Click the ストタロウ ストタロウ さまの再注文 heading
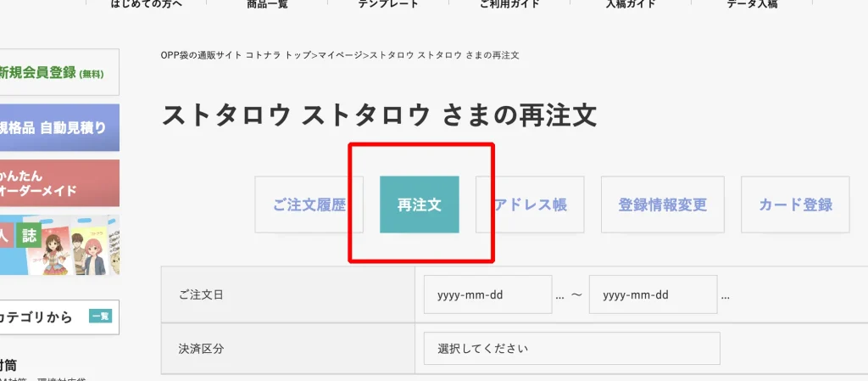 pyautogui.click(x=379, y=115)
